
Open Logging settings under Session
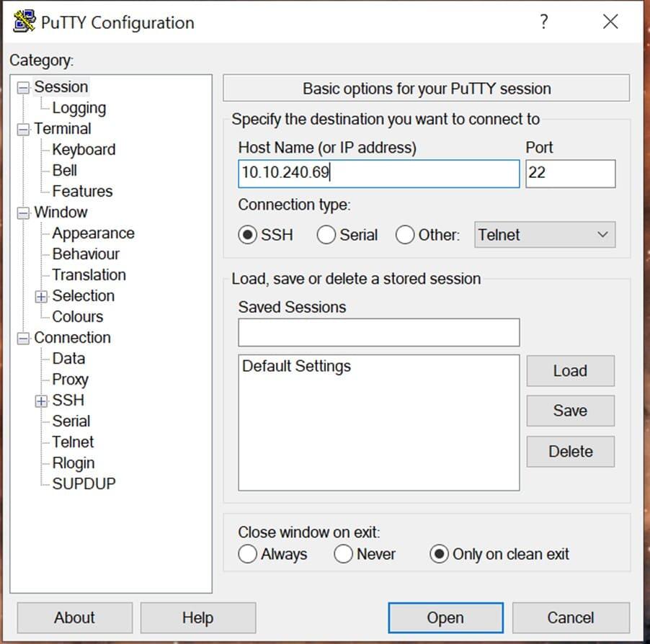point(79,107)
